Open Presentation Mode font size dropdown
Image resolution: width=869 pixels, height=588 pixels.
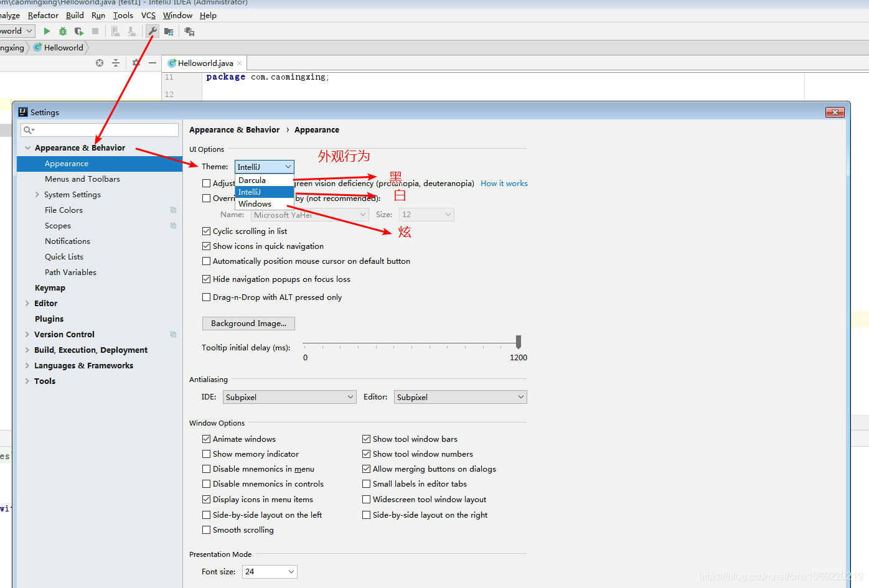pyautogui.click(x=270, y=572)
